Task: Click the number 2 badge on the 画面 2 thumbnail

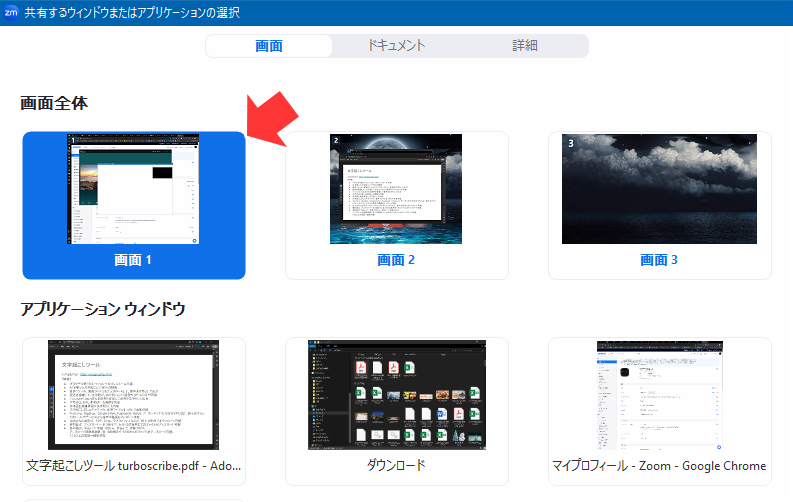Action: pyautogui.click(x=337, y=142)
